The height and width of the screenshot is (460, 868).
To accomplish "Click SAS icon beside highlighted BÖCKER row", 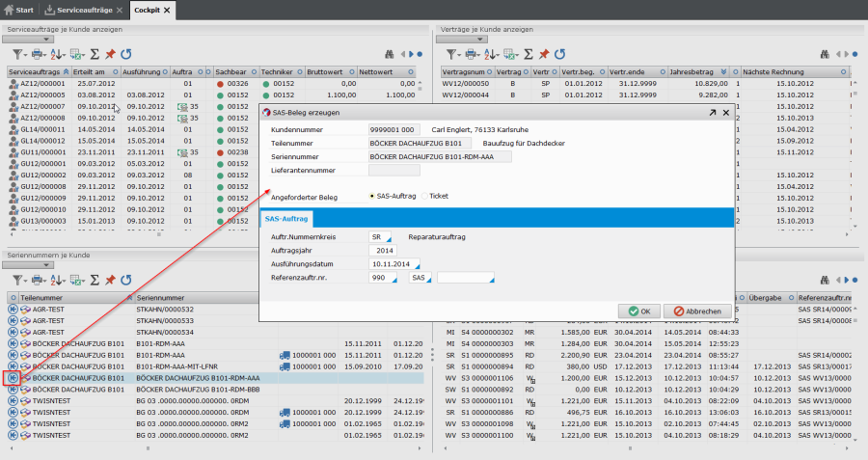I will point(14,378).
